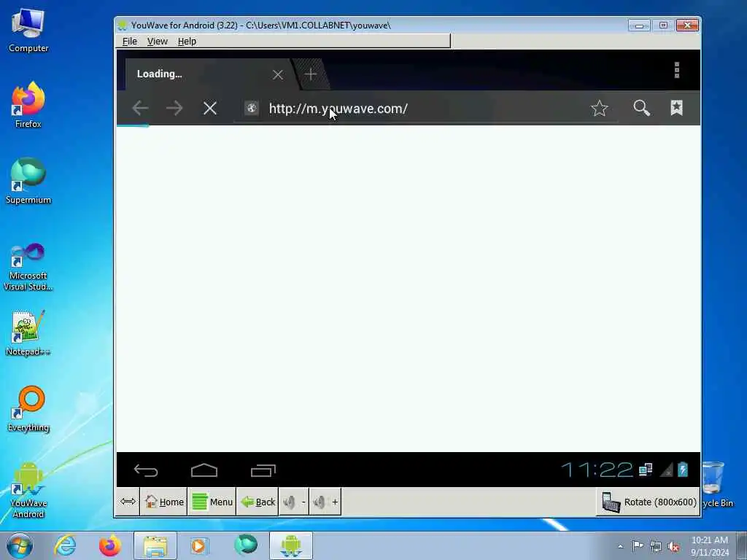The height and width of the screenshot is (560, 747).
Task: Click Rotate (800x600) button
Action: 649,502
